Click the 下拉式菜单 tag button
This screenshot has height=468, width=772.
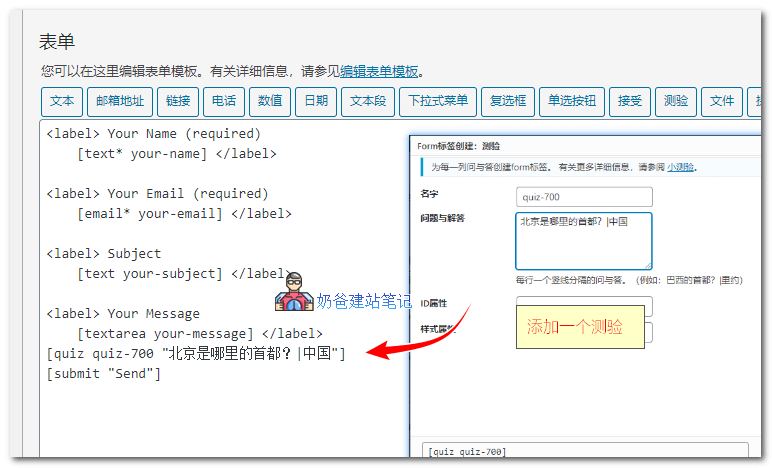438,101
